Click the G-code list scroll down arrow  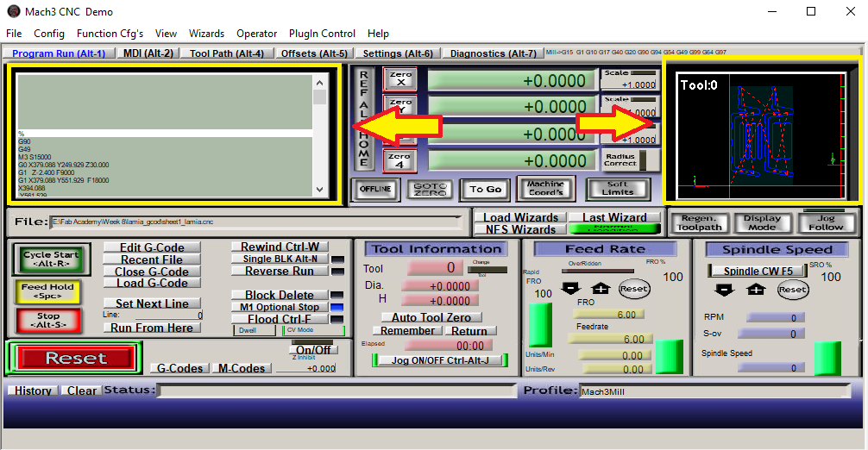[x=319, y=190]
